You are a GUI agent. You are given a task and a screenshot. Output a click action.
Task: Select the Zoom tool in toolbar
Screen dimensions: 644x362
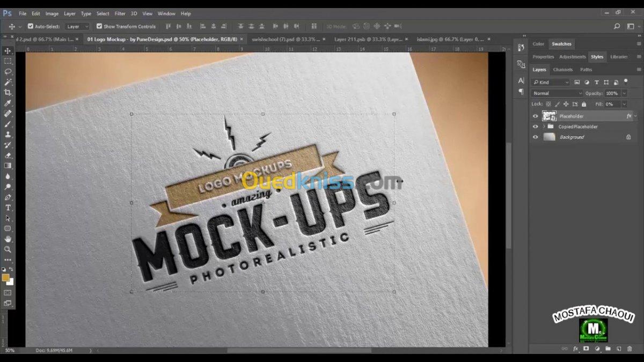[x=8, y=249]
